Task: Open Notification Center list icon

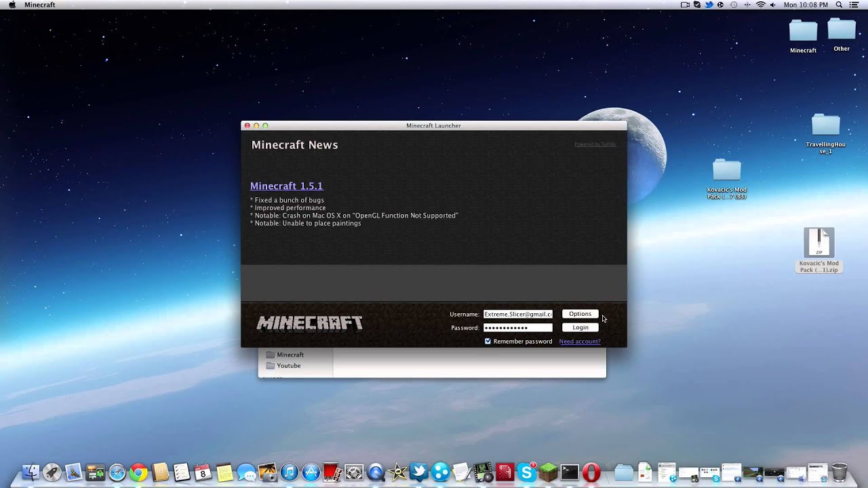Action: pyautogui.click(x=854, y=5)
